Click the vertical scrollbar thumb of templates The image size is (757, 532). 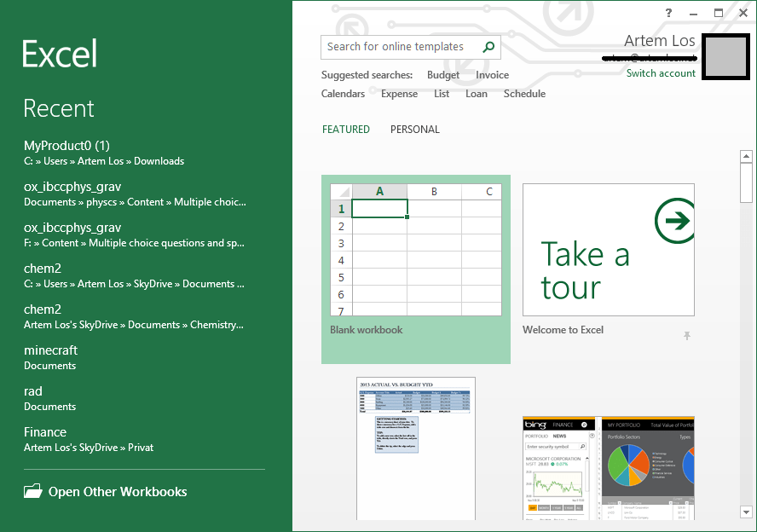click(746, 183)
